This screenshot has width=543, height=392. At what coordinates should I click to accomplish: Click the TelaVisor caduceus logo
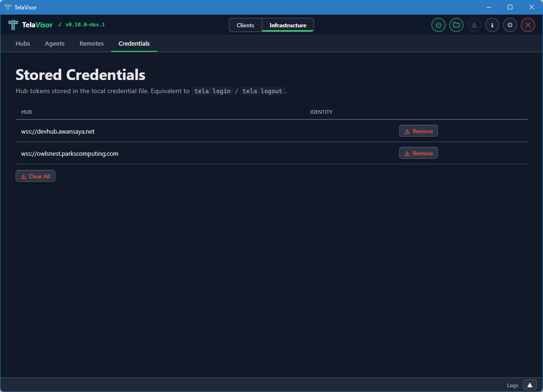point(12,24)
